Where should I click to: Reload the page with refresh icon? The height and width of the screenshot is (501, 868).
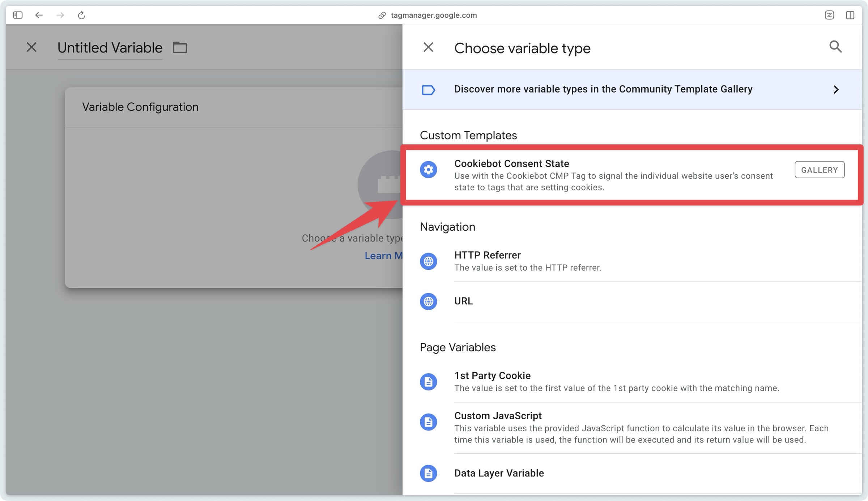tap(81, 15)
